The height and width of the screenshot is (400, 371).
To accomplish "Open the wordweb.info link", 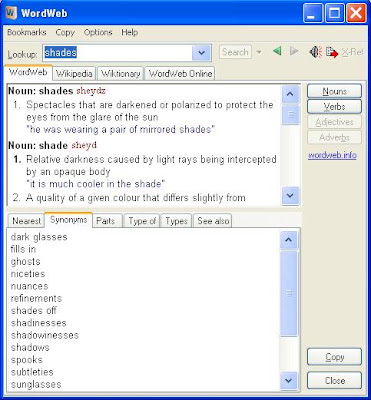I will pos(332,155).
